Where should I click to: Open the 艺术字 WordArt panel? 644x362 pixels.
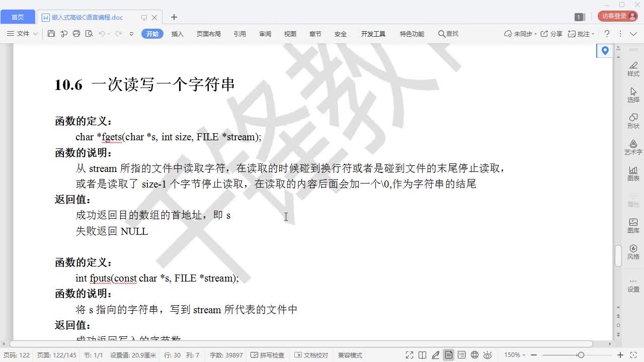click(633, 147)
